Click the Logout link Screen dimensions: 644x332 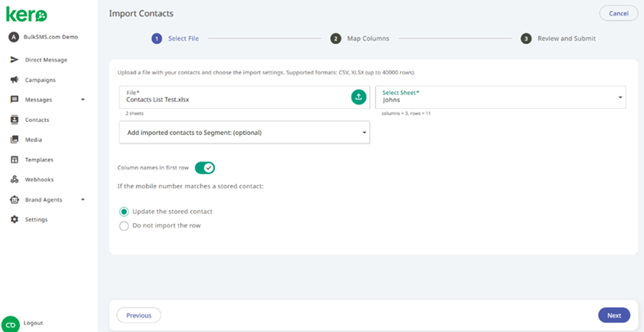[34, 323]
